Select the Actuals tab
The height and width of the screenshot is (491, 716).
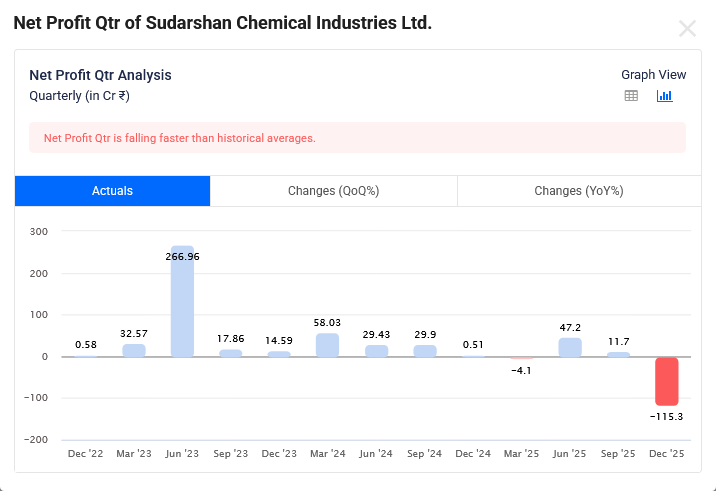tap(112, 191)
